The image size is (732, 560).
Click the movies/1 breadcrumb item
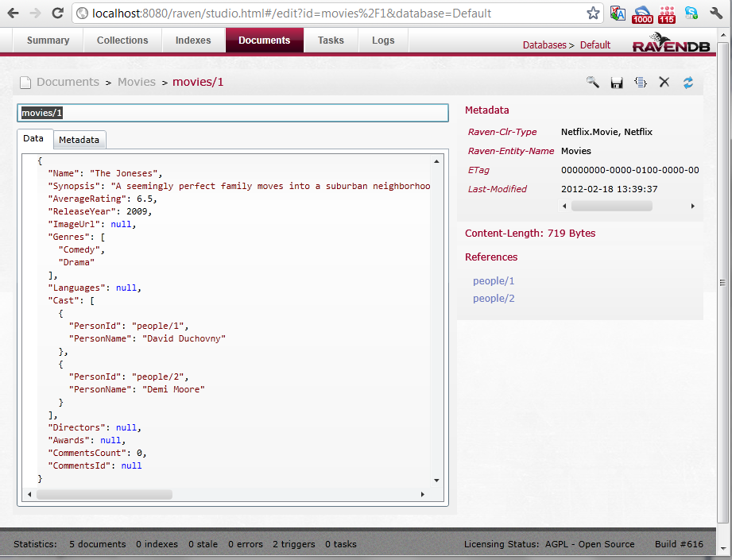(198, 82)
